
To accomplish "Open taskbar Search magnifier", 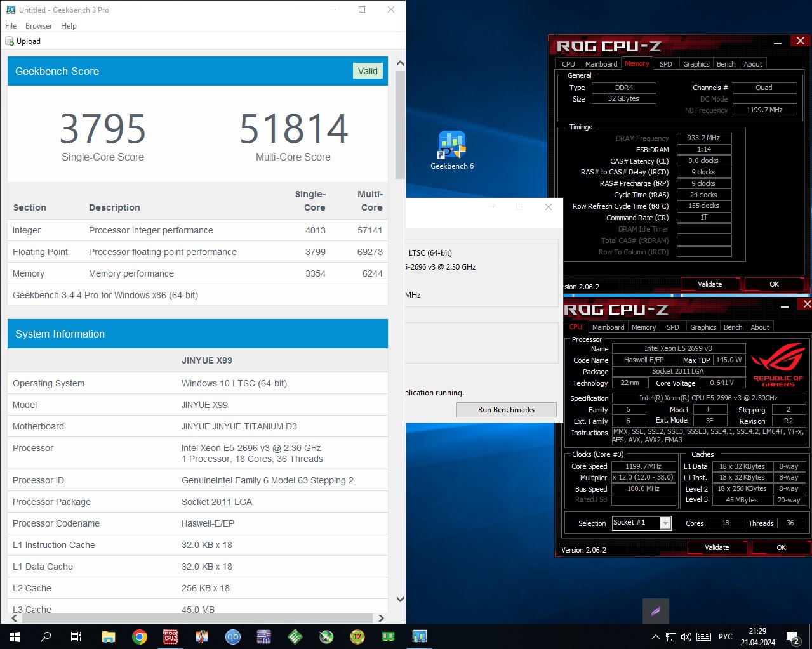I will pos(46,636).
